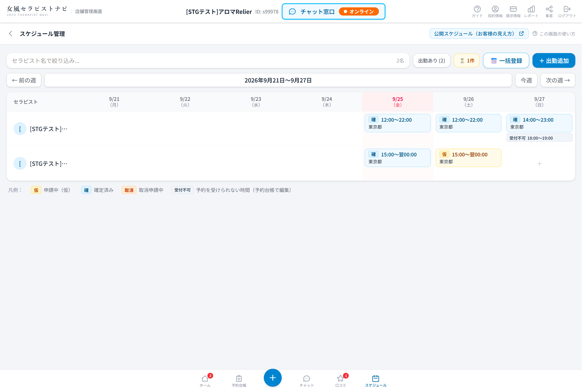Open the 確 15:00〜翌00:00 shift on 9/25
The width and height of the screenshot is (588, 392).
pos(402,159)
